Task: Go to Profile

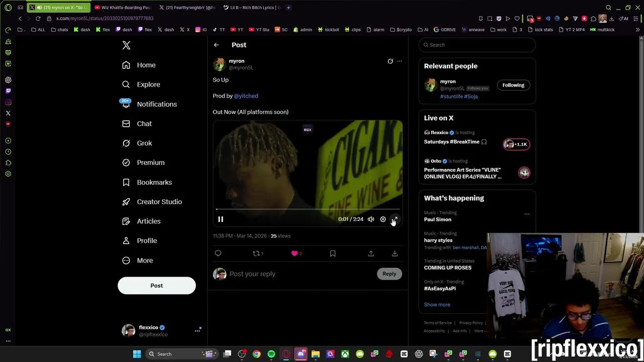Action: click(140, 241)
